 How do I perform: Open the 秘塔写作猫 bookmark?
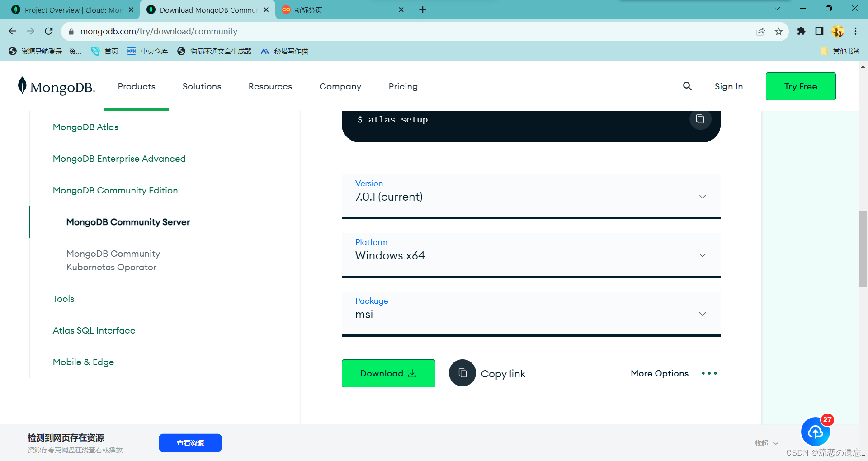click(284, 51)
